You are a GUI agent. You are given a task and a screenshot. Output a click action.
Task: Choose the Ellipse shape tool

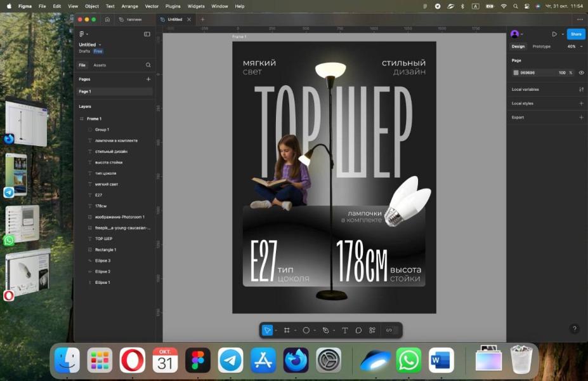click(306, 330)
